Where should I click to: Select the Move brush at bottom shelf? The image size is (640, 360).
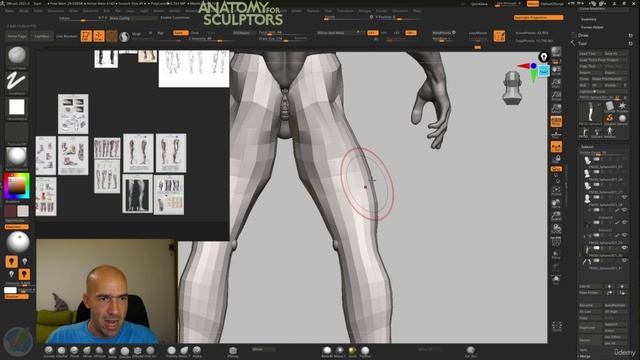tap(87, 351)
